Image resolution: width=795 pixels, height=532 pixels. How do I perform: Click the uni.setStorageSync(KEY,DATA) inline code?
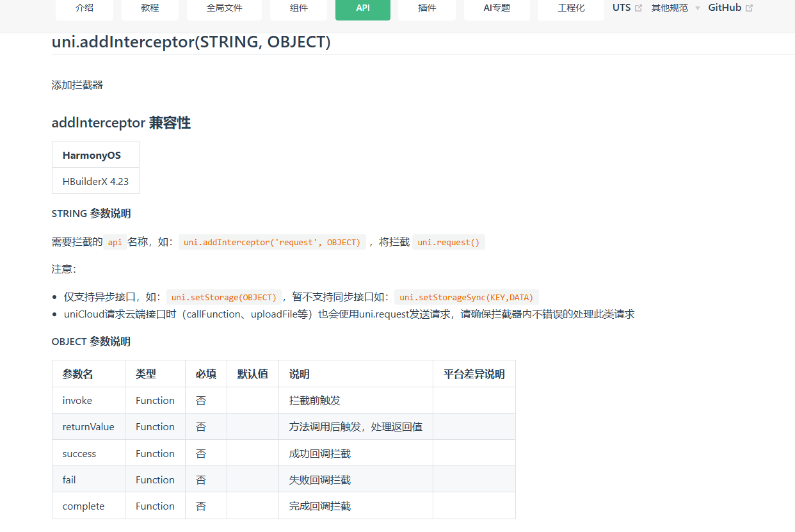[x=466, y=297]
